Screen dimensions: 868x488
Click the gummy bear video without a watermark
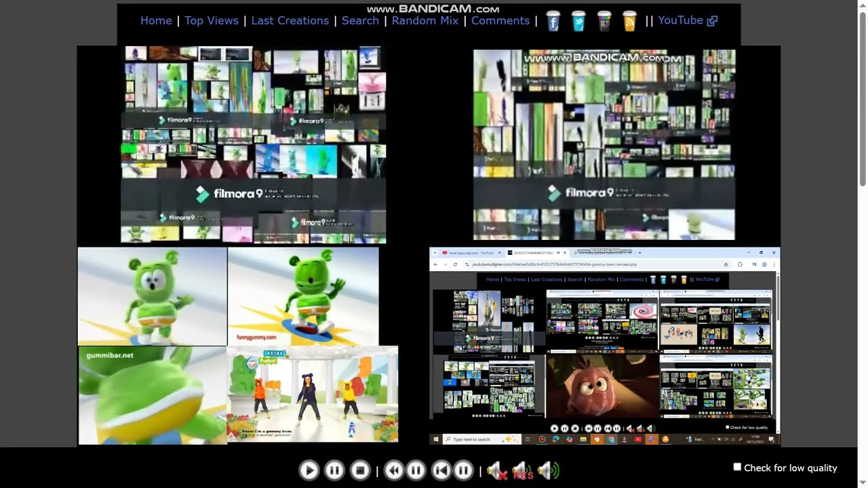(x=153, y=296)
